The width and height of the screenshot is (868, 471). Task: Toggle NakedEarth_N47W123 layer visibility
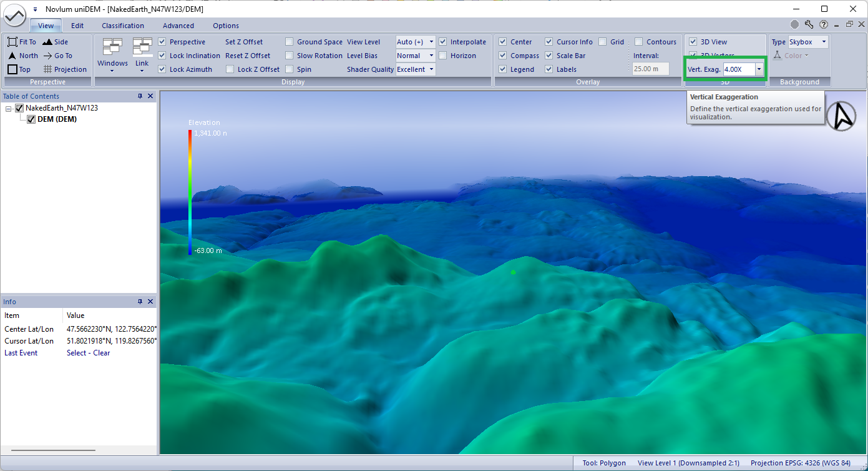pos(19,108)
